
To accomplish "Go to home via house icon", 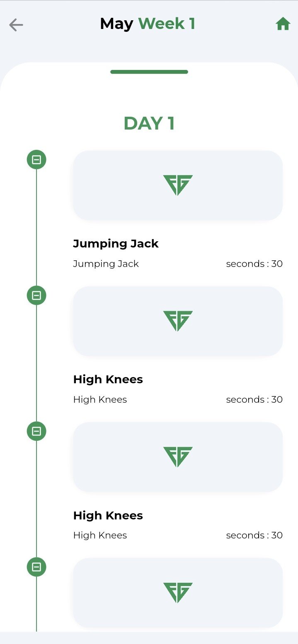I will [283, 25].
